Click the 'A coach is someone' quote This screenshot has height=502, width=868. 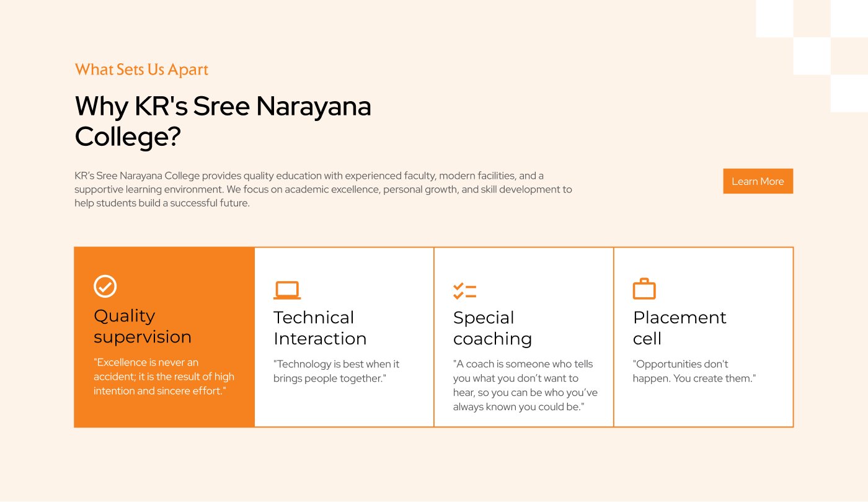(x=525, y=385)
